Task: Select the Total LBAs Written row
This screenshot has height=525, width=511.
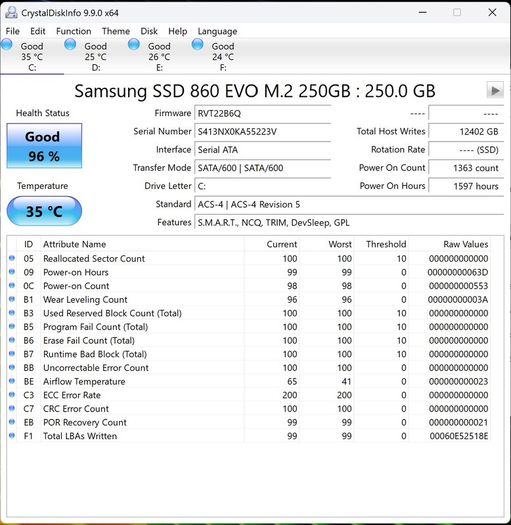Action: click(249, 436)
